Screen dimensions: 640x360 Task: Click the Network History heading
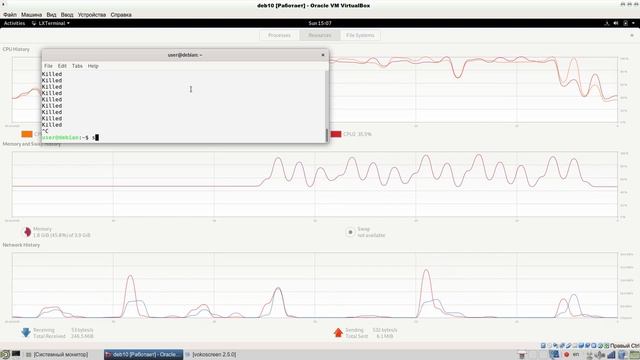(x=21, y=245)
